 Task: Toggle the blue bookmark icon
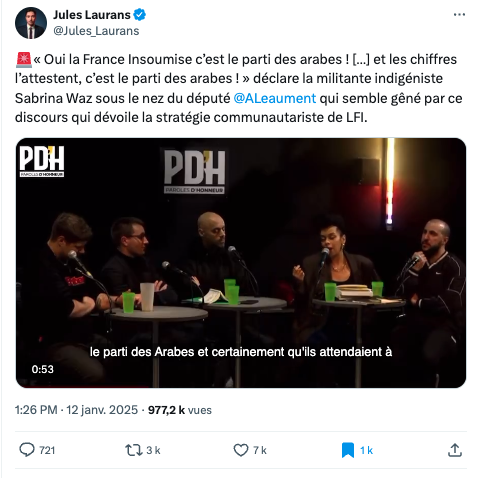[348, 450]
